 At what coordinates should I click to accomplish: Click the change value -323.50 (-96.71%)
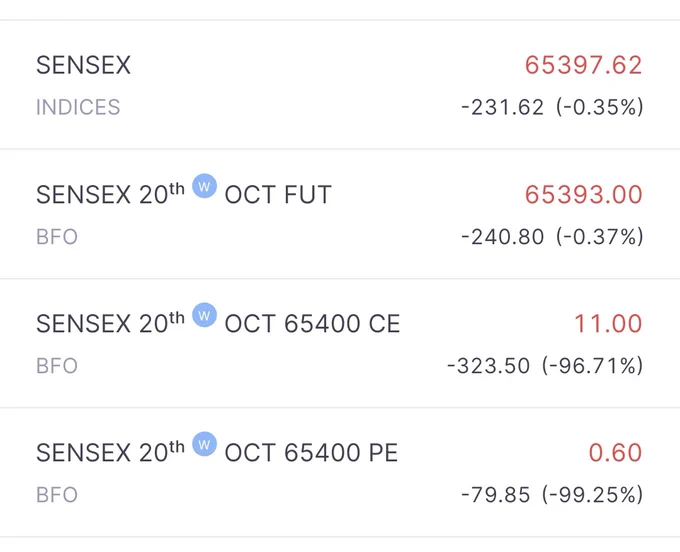pos(545,366)
